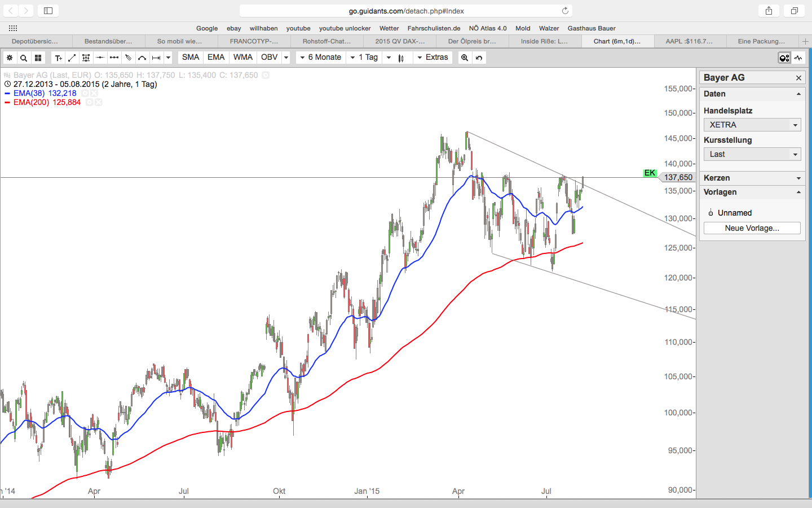Open the Kursstellung Last dropdown
This screenshot has height=508, width=812.
(x=752, y=154)
